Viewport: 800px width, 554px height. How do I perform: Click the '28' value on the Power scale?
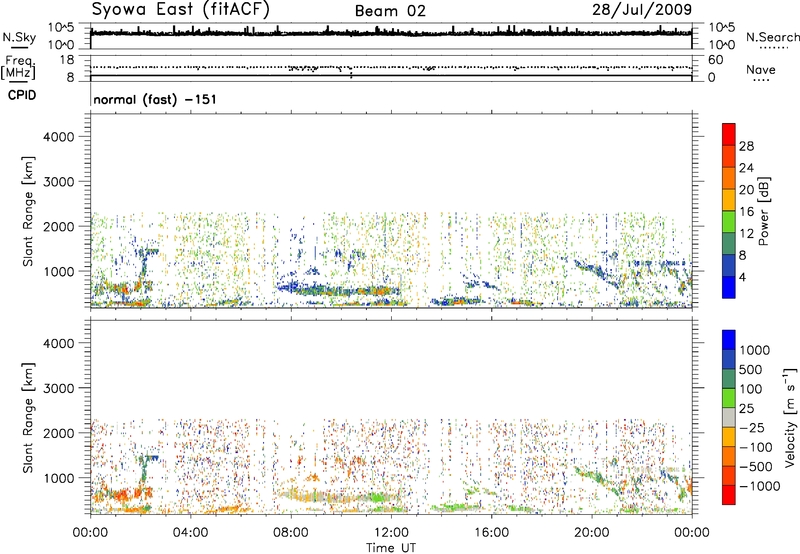(746, 146)
